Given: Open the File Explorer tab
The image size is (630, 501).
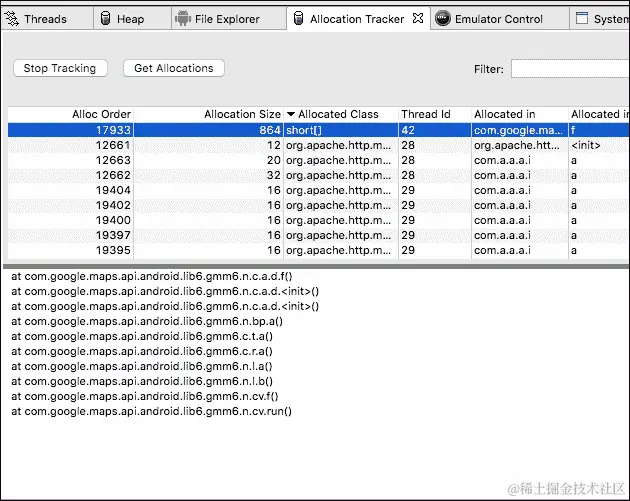Looking at the screenshot, I should [227, 19].
